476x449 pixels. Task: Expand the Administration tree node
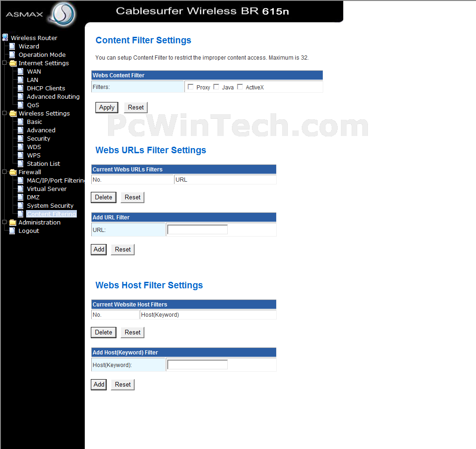[x=4, y=222]
